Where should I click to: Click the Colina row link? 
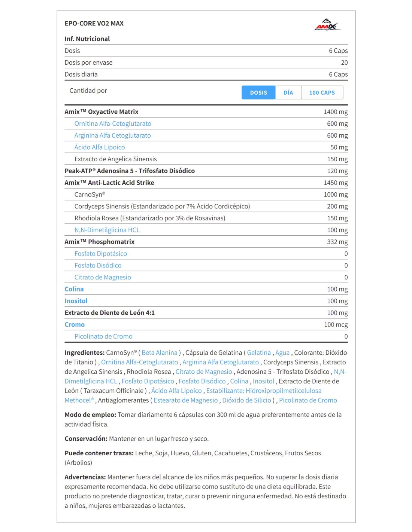coord(74,289)
